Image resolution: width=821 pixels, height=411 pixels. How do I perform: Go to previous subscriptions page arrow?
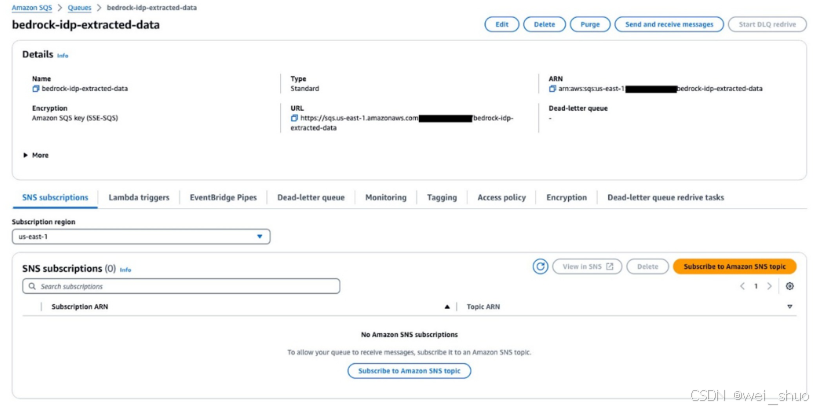[x=742, y=286]
